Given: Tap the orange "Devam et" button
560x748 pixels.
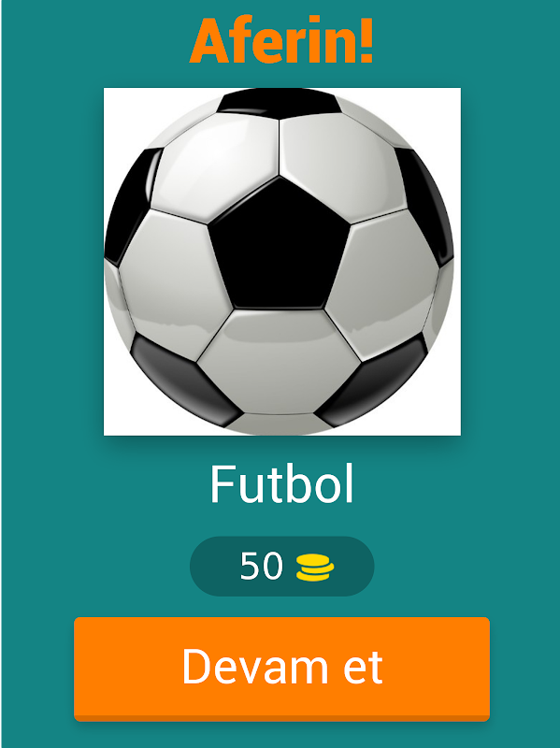Looking at the screenshot, I should (x=281, y=669).
